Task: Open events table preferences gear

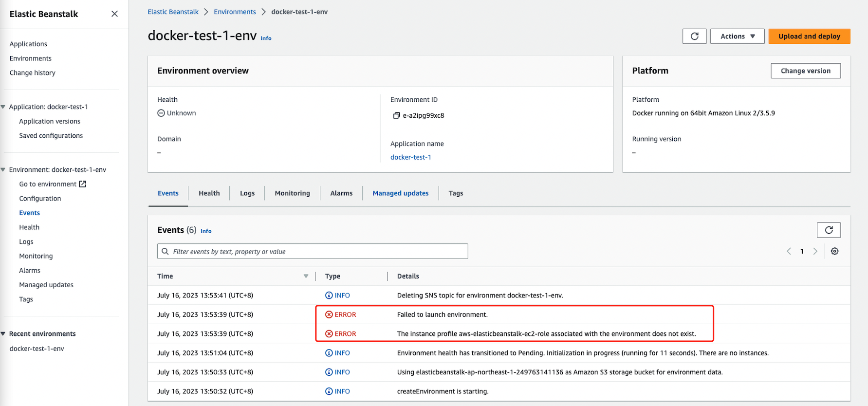Action: [834, 252]
